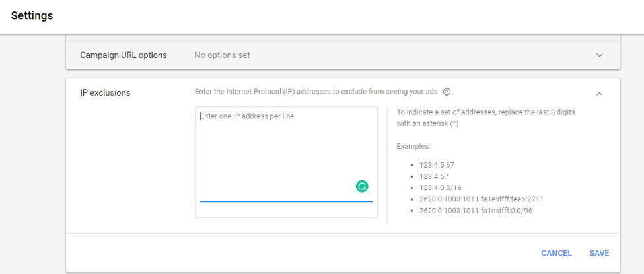Image resolution: width=644 pixels, height=274 pixels.
Task: Click the green Grammarly icon in text box
Action: [x=361, y=186]
